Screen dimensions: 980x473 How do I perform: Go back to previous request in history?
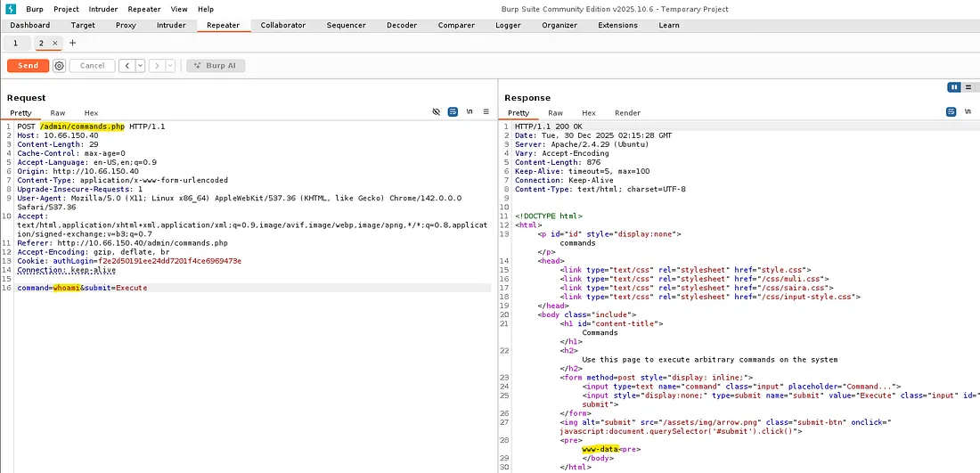pos(126,66)
